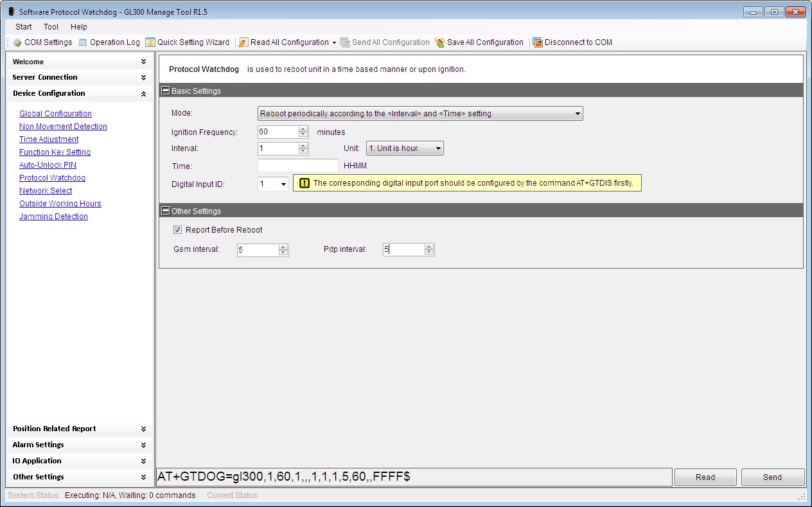Click the Read All Configuration icon
This screenshot has height=507, width=812.
pyautogui.click(x=243, y=42)
